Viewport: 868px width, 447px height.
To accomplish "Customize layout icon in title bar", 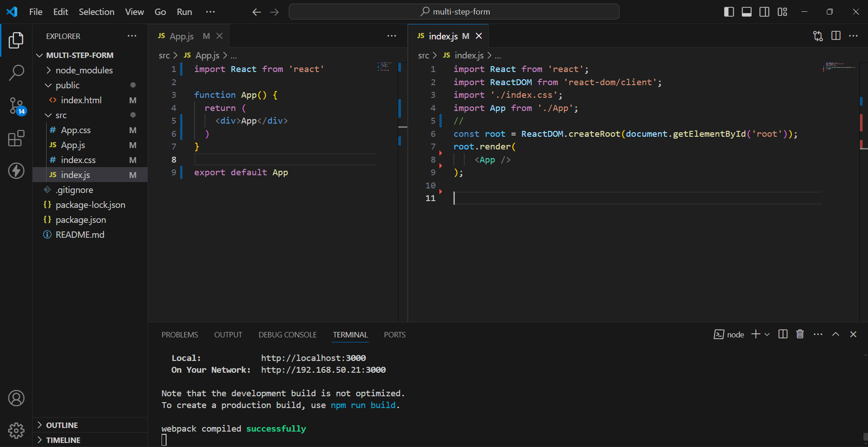I will click(782, 12).
